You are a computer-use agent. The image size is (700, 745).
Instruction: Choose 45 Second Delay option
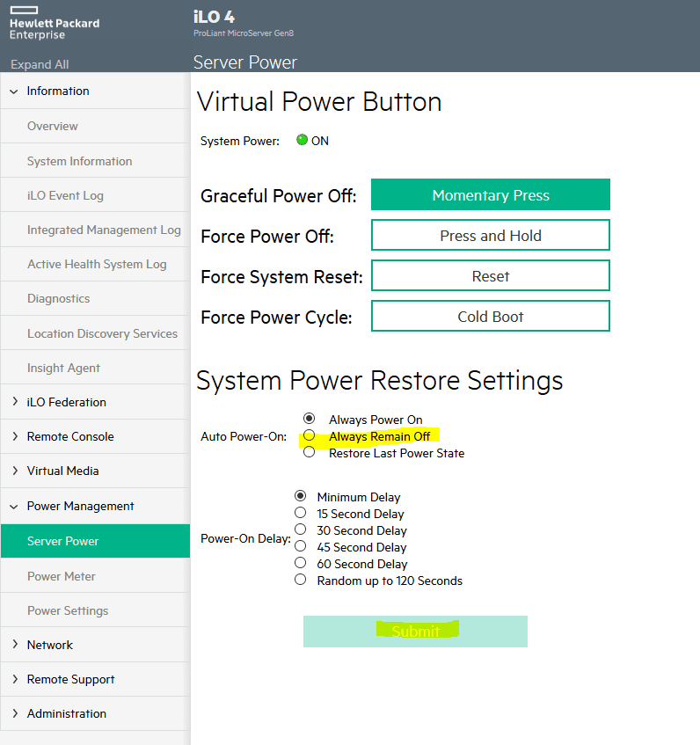click(300, 546)
